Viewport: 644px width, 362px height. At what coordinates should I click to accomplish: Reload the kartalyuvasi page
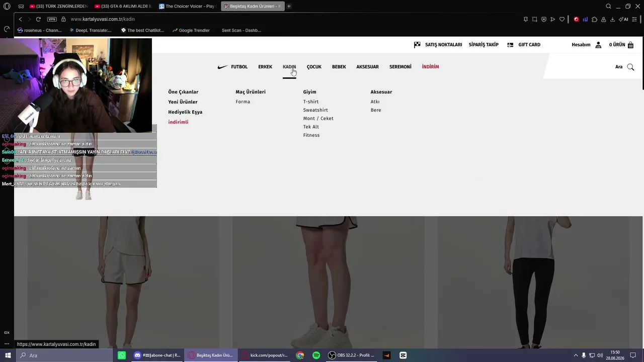[38, 19]
